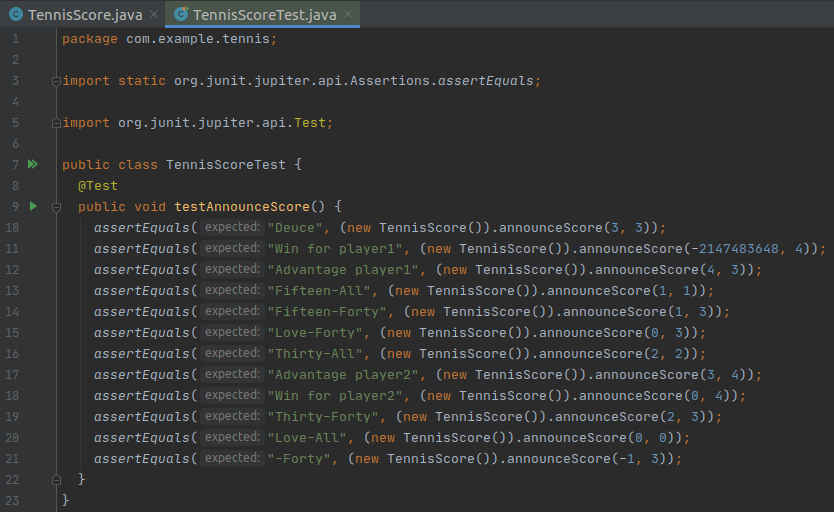
Task: Click line number 23 in the gutter
Action: 12,501
